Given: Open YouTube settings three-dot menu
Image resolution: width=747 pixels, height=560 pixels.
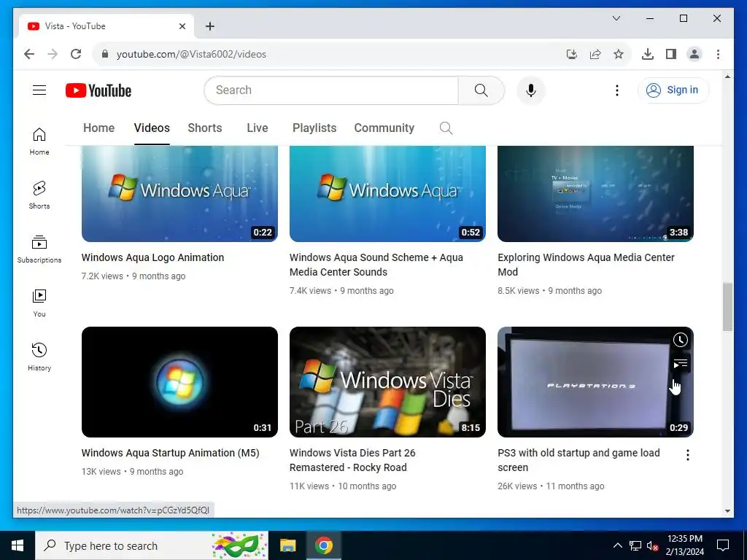Looking at the screenshot, I should (617, 90).
